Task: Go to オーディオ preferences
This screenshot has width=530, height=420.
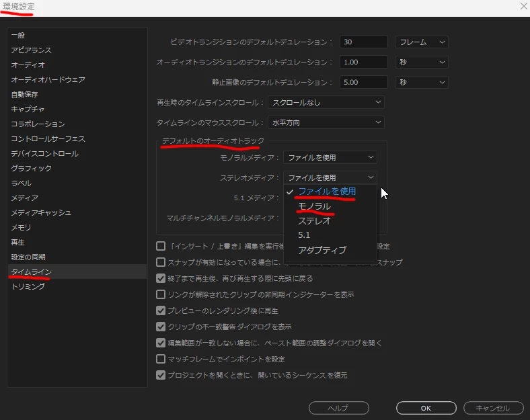Action: tap(28, 65)
